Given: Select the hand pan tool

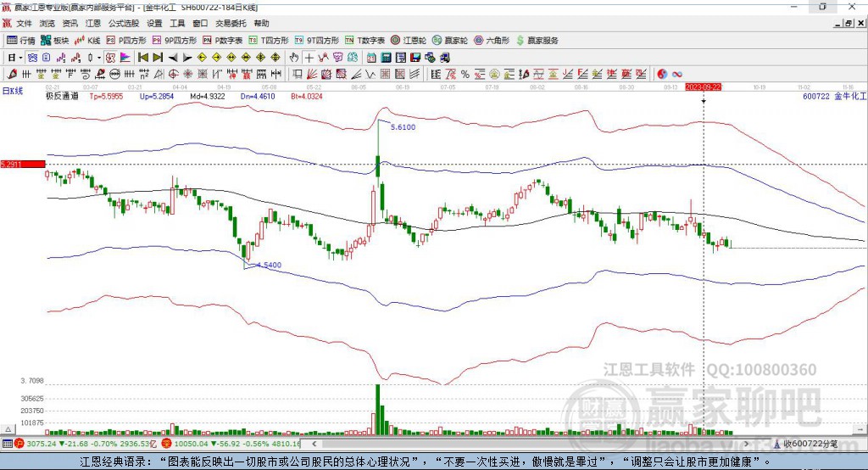Looking at the screenshot, I should pyautogui.click(x=294, y=58).
